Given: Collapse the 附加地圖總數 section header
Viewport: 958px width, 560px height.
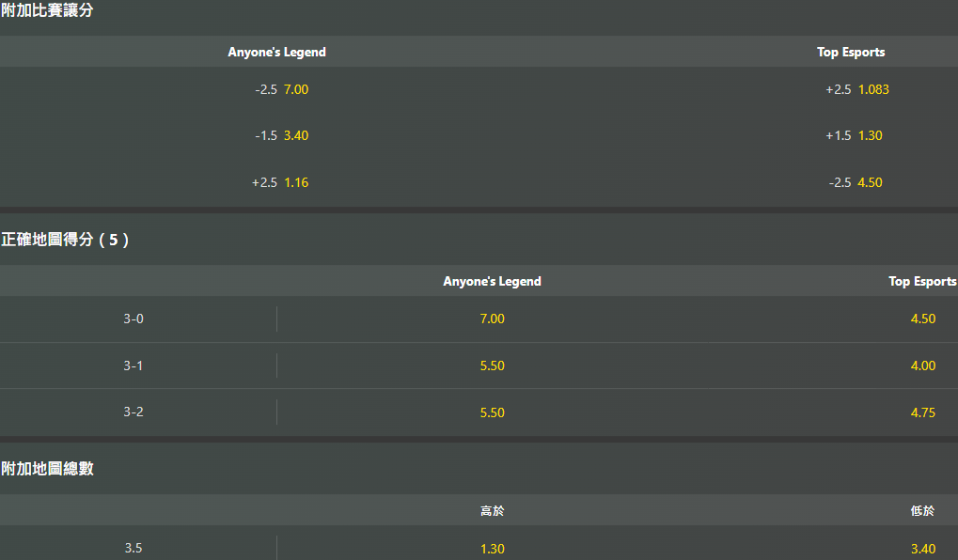Looking at the screenshot, I should 48,469.
